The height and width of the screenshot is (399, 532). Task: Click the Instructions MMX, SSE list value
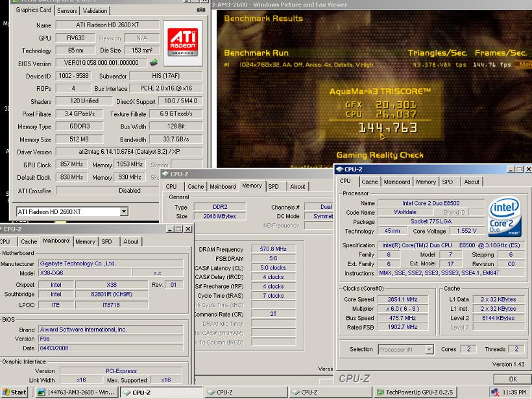[451, 272]
